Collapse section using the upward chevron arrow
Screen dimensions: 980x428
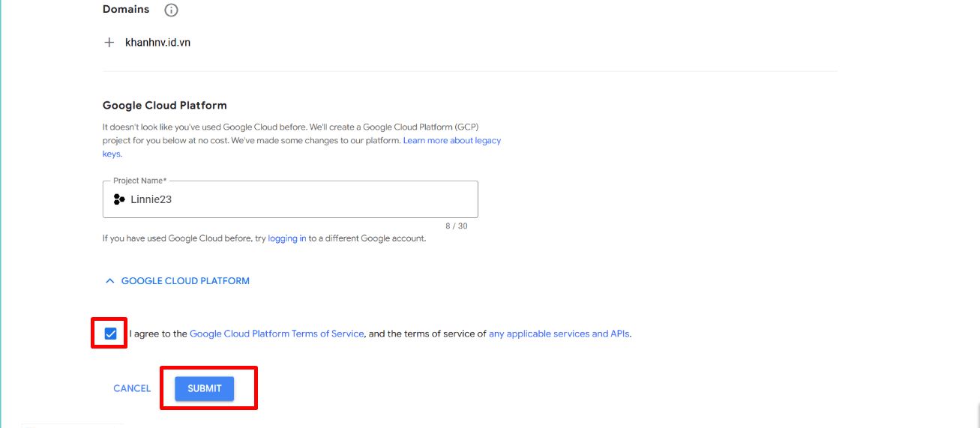pyautogui.click(x=109, y=281)
